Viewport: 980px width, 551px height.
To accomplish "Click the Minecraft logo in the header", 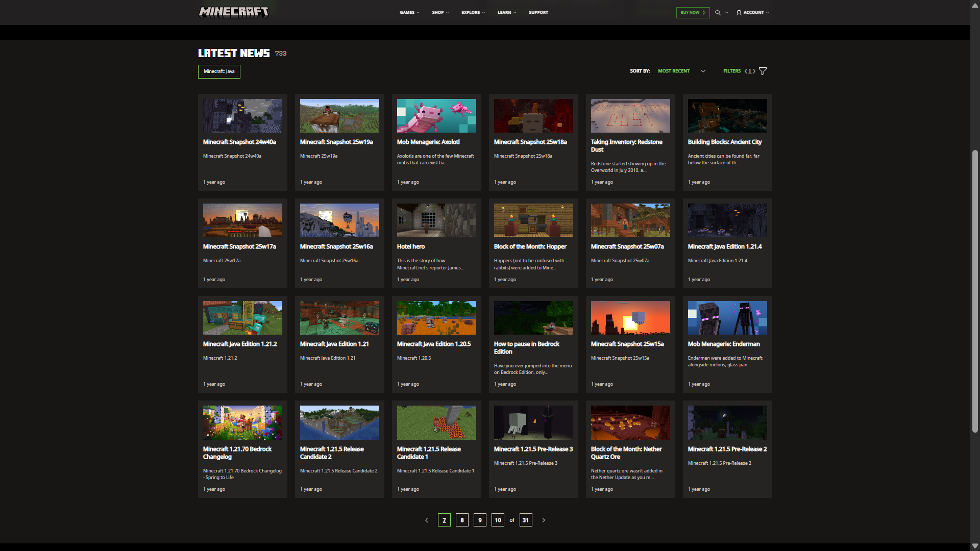I will [x=233, y=12].
